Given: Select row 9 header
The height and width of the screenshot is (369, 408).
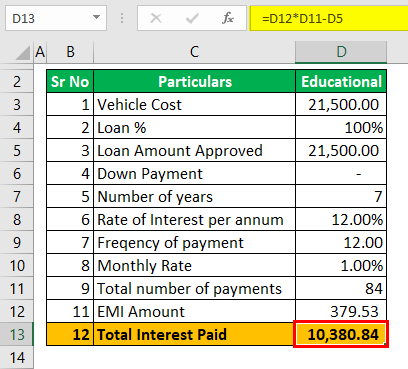Looking at the screenshot, I should pyautogui.click(x=17, y=242).
